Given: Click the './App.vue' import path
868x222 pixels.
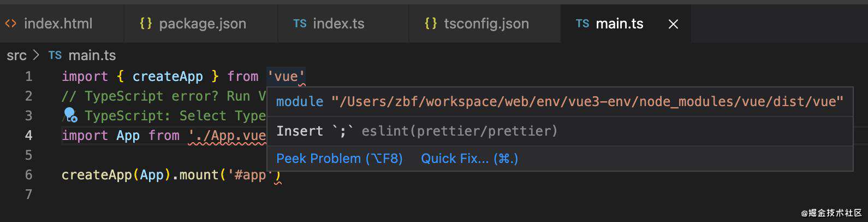Looking at the screenshot, I should pyautogui.click(x=228, y=136).
